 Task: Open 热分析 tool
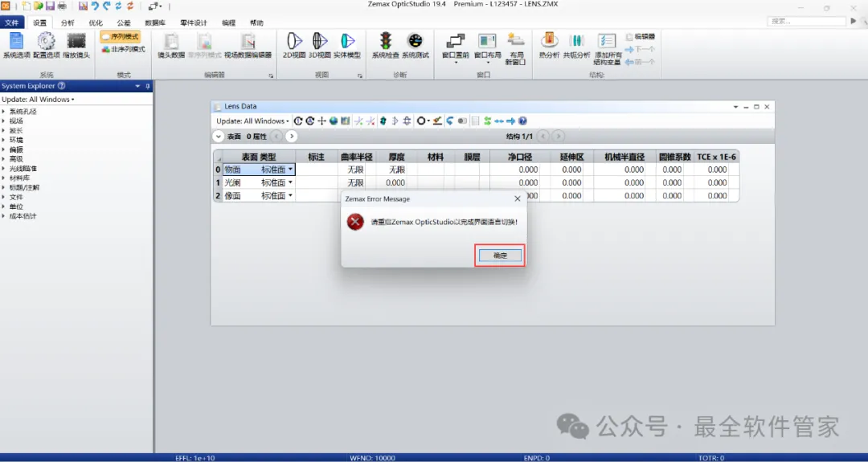click(549, 45)
